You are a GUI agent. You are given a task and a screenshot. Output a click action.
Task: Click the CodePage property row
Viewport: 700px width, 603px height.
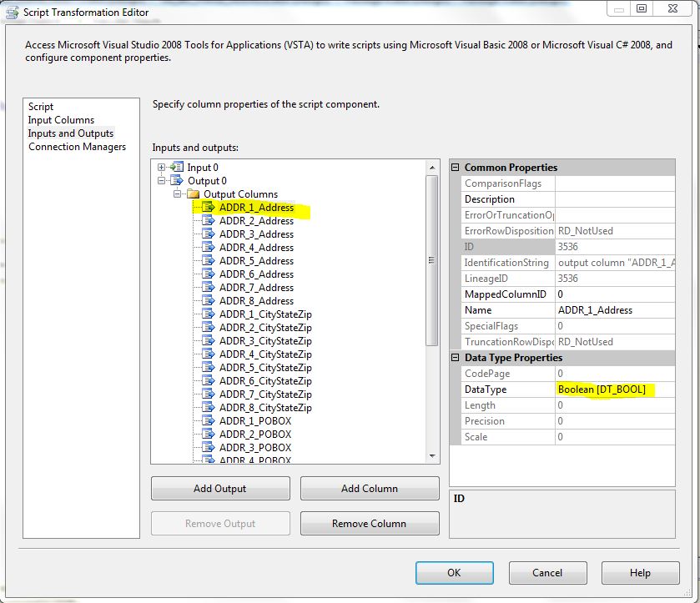coord(568,374)
